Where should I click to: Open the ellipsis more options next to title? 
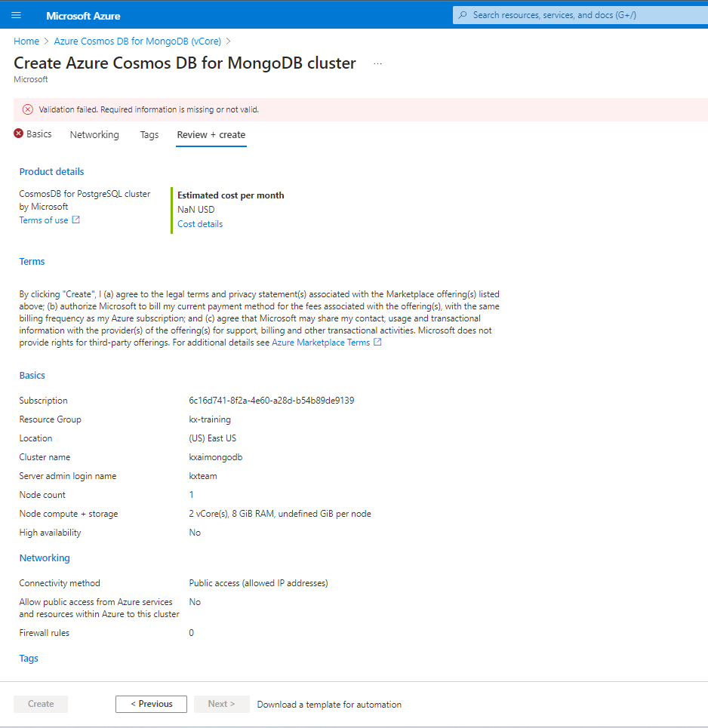(377, 63)
